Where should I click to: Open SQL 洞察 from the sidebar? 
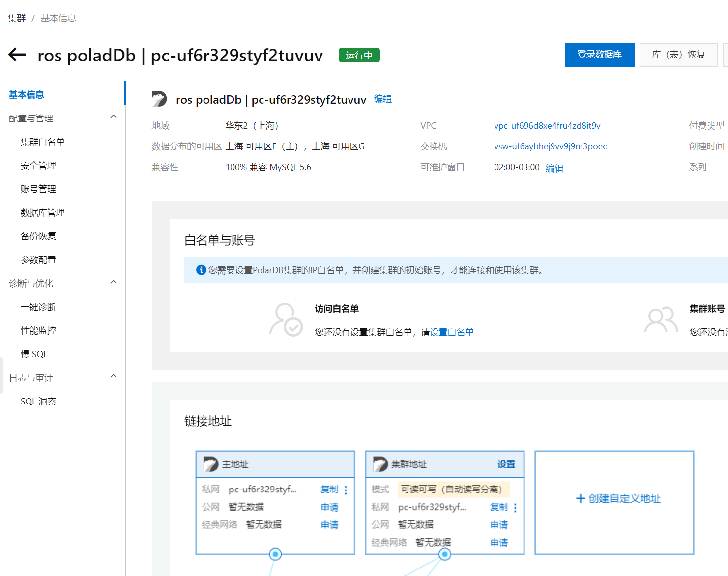(39, 401)
